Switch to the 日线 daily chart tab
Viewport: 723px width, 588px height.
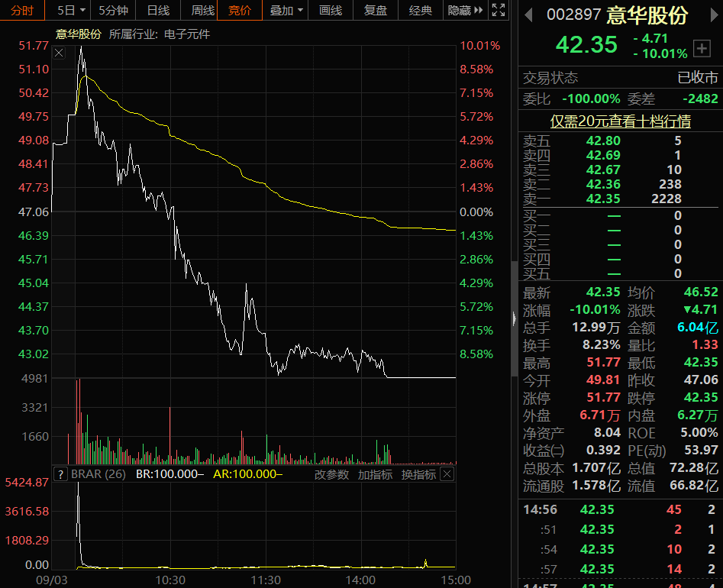click(x=158, y=10)
